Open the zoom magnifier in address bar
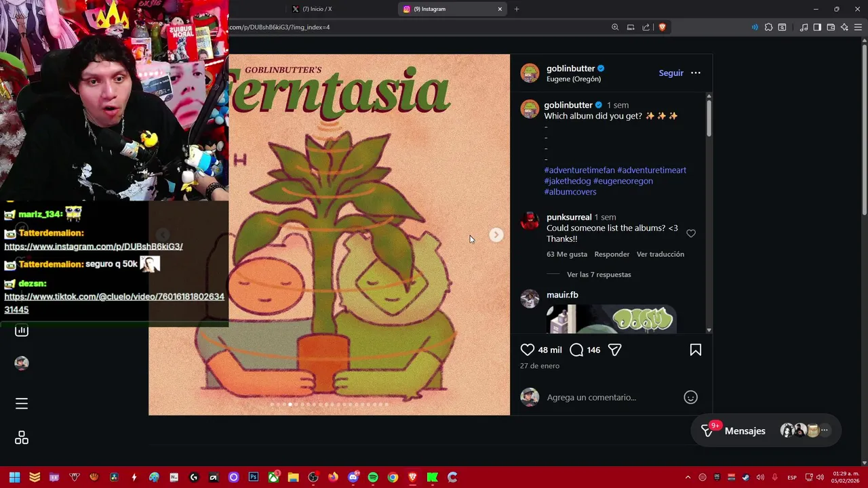This screenshot has height=488, width=868. click(615, 27)
